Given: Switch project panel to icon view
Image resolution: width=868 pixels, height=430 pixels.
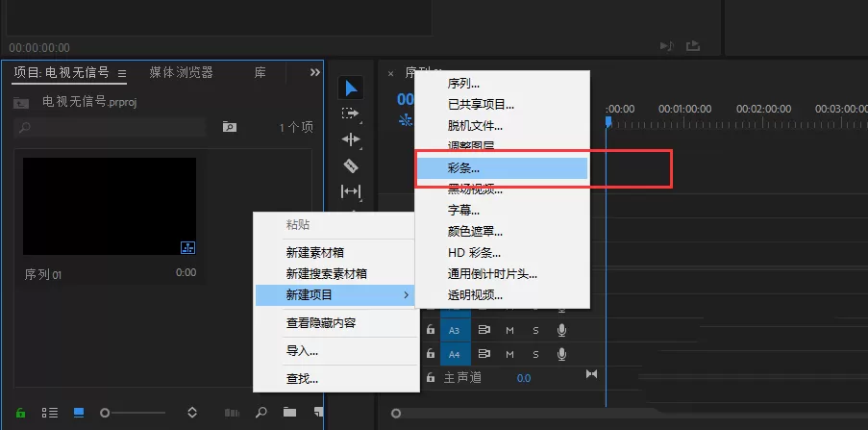Looking at the screenshot, I should (x=79, y=413).
